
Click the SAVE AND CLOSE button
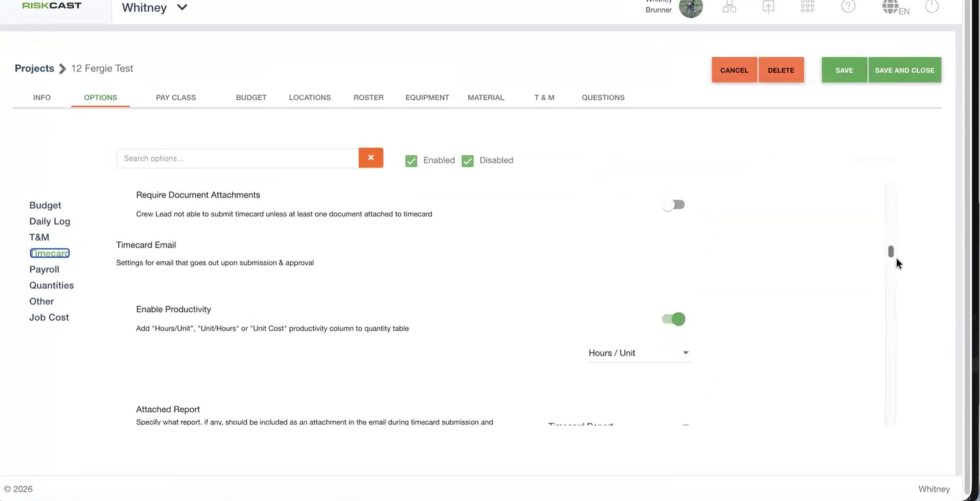coord(904,70)
